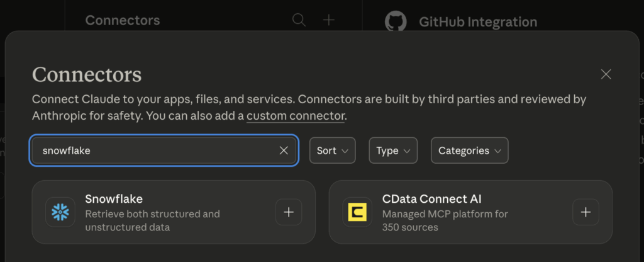
Task: Open the Categories dropdown
Action: [x=469, y=151]
